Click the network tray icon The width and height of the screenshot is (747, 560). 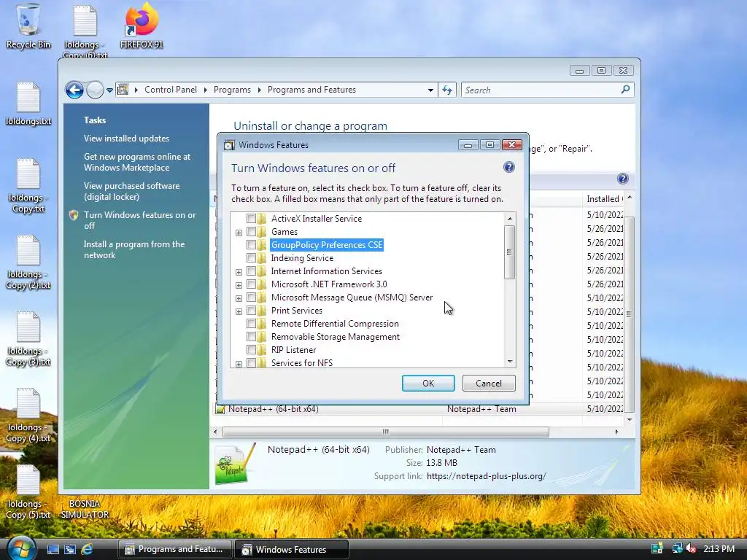(x=677, y=548)
